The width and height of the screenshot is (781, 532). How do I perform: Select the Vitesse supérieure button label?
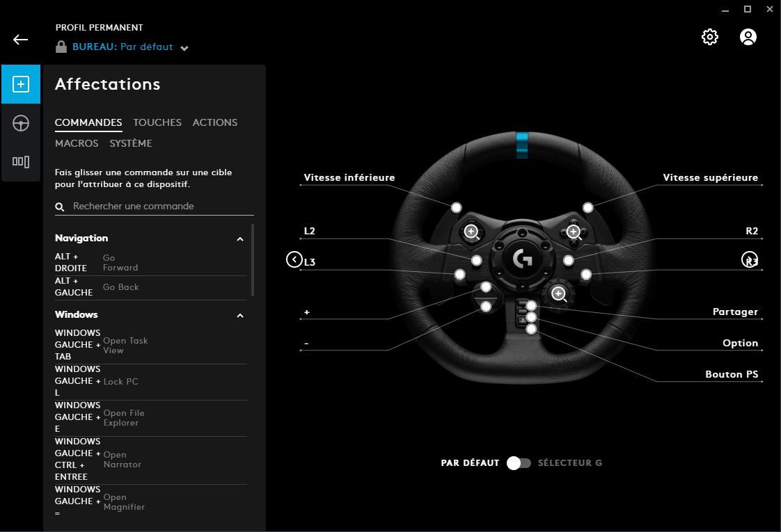(710, 177)
